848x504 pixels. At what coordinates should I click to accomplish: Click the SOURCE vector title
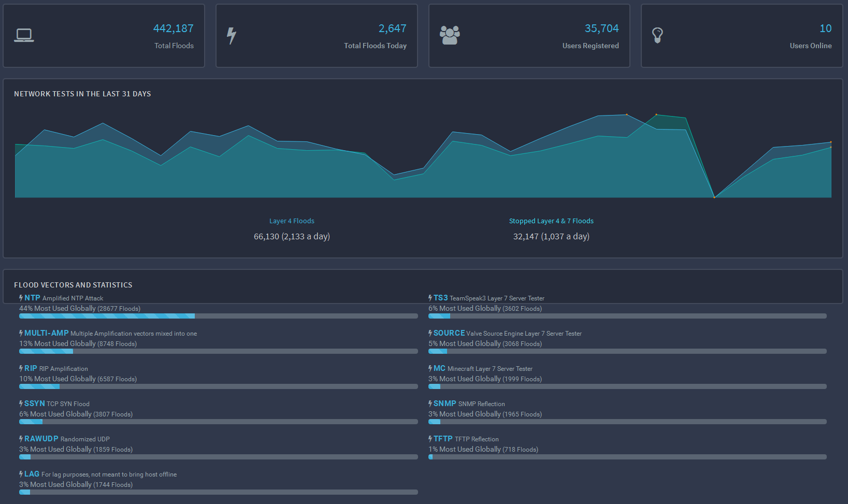(449, 333)
